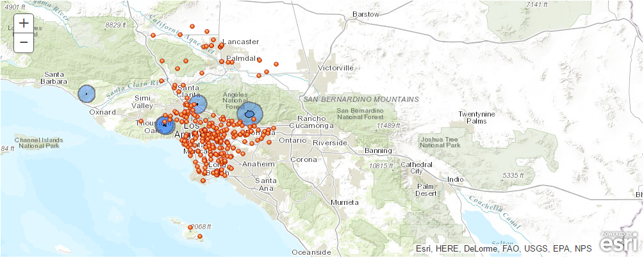The image size is (644, 258).
Task: Open the Powered by Esri logo
Action: click(620, 243)
